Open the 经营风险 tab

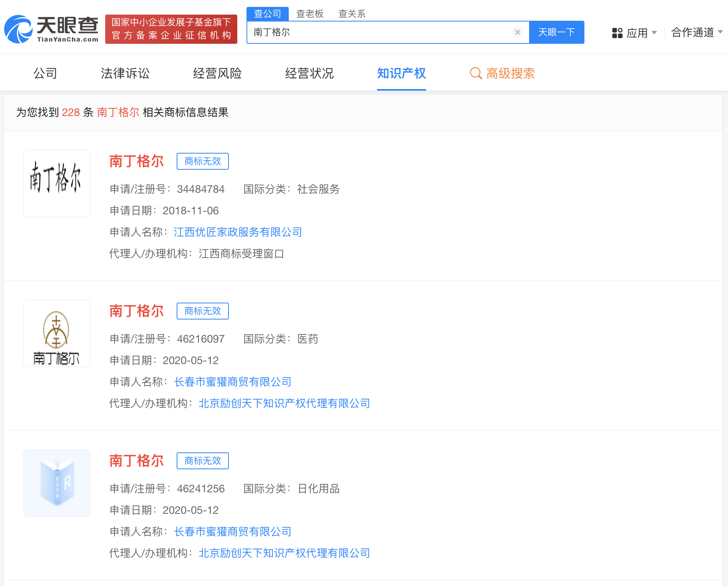(x=217, y=73)
